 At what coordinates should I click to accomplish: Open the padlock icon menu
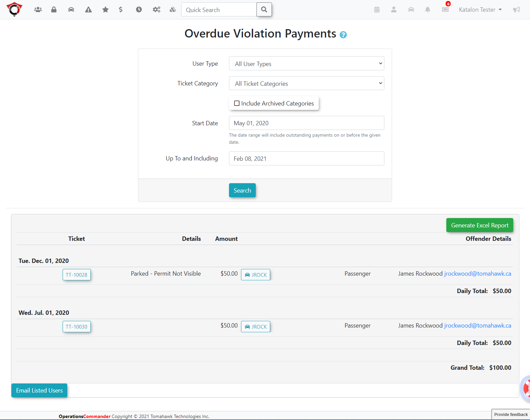pyautogui.click(x=54, y=10)
